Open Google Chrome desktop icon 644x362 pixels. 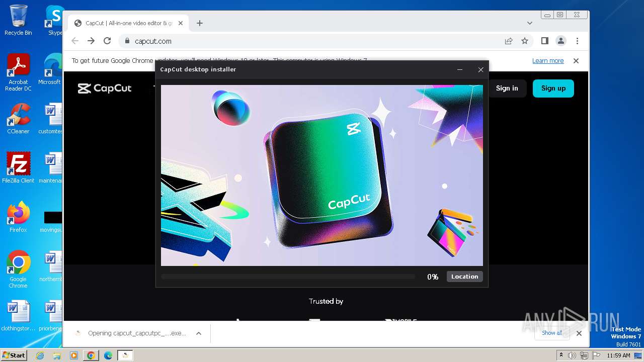point(18,269)
